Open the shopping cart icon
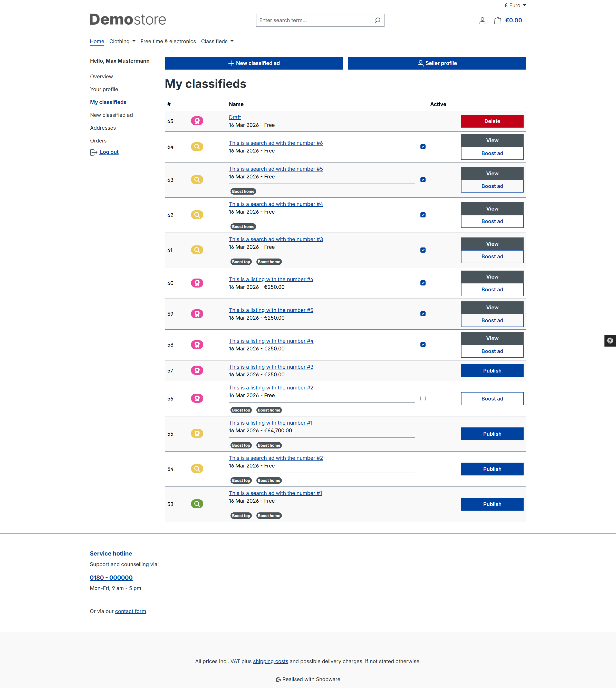The width and height of the screenshot is (616, 688). tap(497, 21)
